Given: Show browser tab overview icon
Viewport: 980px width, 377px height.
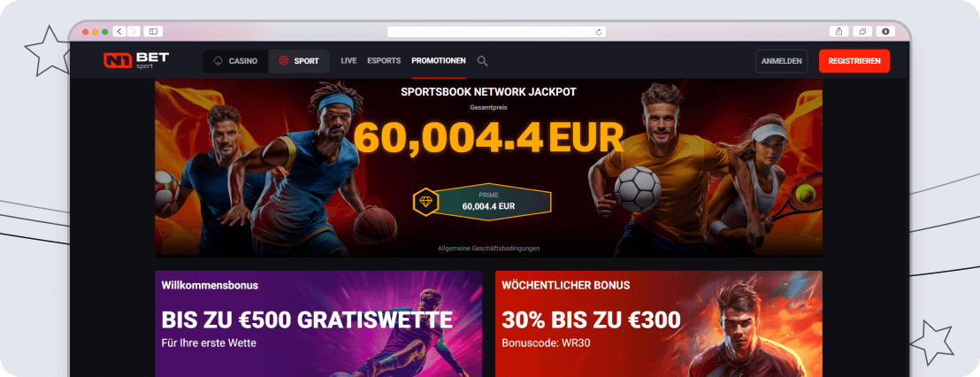Looking at the screenshot, I should coord(862,31).
